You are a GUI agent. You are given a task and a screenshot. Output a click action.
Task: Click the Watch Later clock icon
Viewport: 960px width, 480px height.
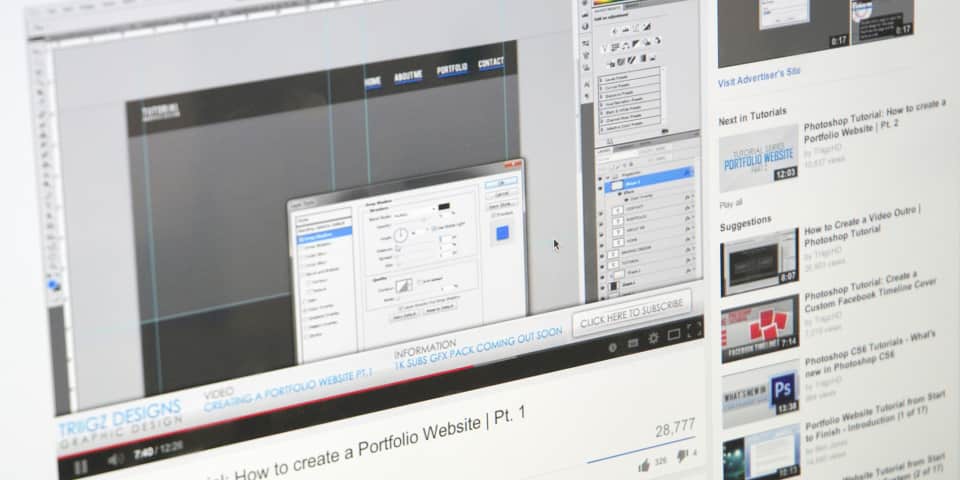pos(612,347)
